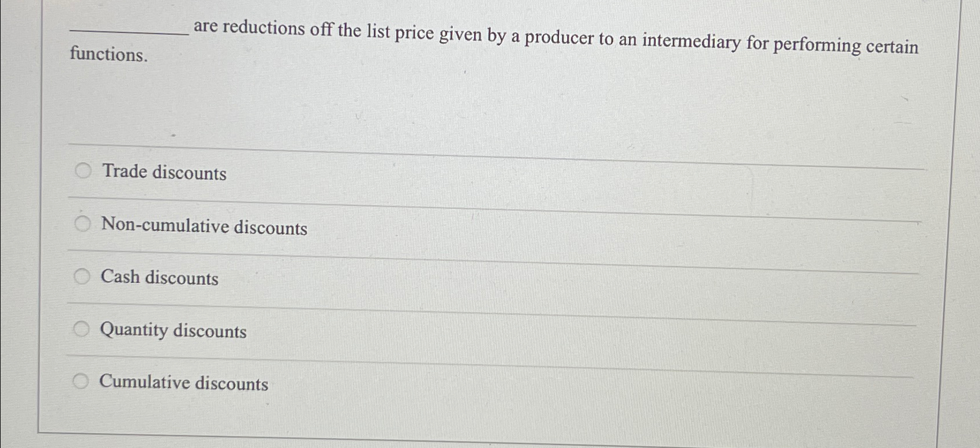Click the last answer row

[x=404, y=381]
